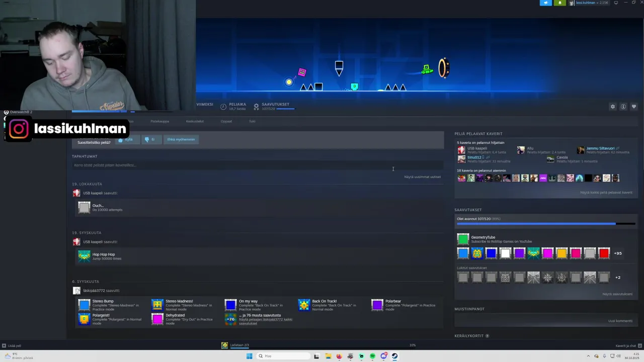Open Dehydrated achievement icon
The image size is (644, 362).
coord(157,319)
